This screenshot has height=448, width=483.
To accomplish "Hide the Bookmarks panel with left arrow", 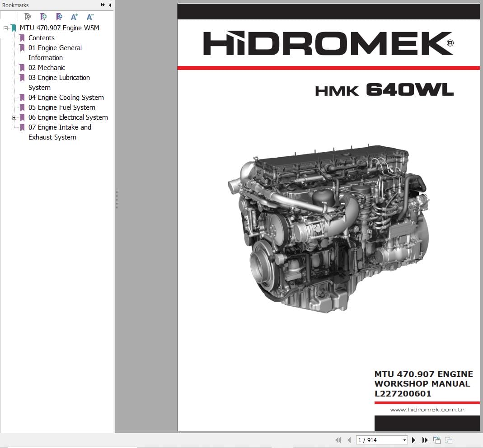I will (110, 5).
